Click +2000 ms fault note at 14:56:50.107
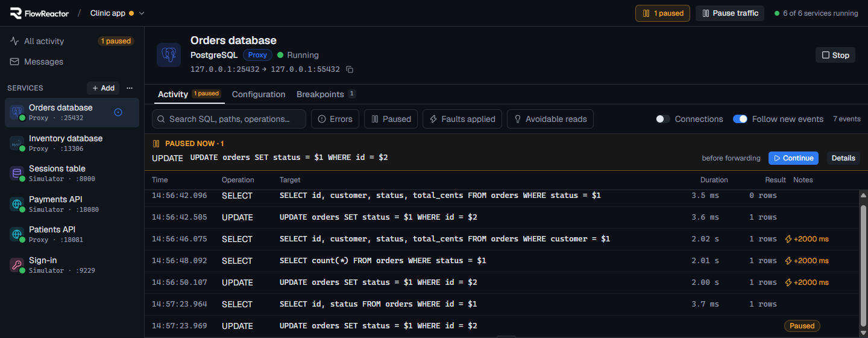 click(807, 282)
